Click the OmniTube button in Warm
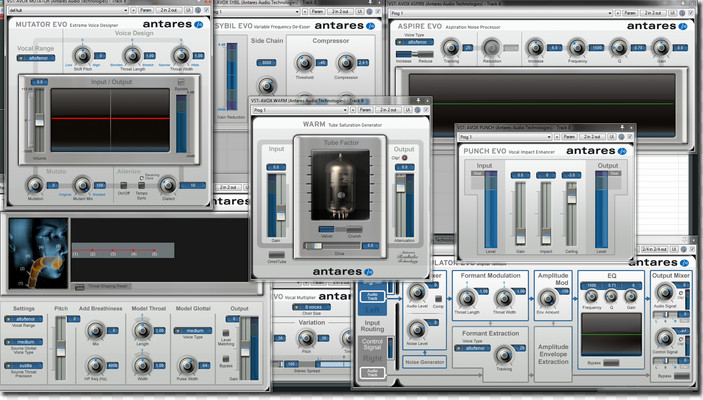The width and height of the screenshot is (703, 400). (x=277, y=255)
